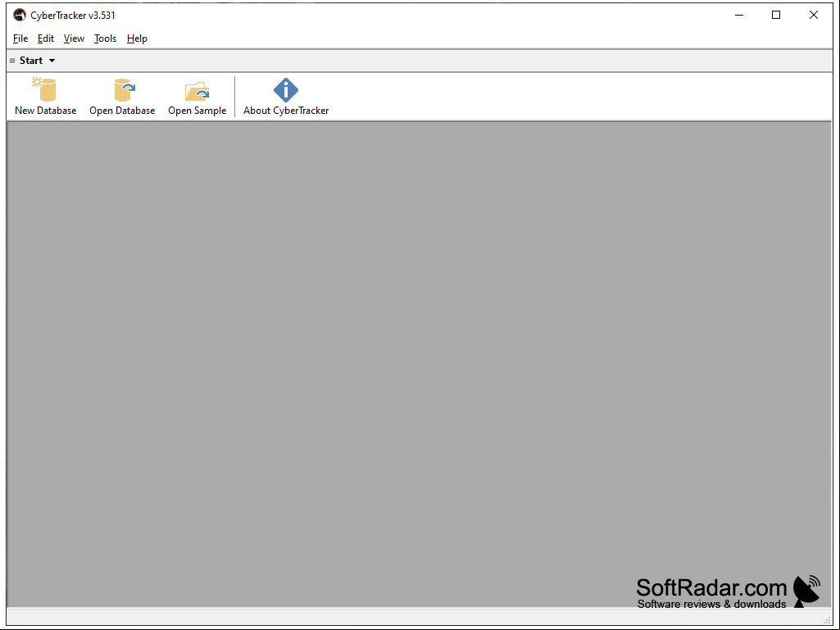Maximize the CyberTracker window
The image size is (840, 630).
776,15
